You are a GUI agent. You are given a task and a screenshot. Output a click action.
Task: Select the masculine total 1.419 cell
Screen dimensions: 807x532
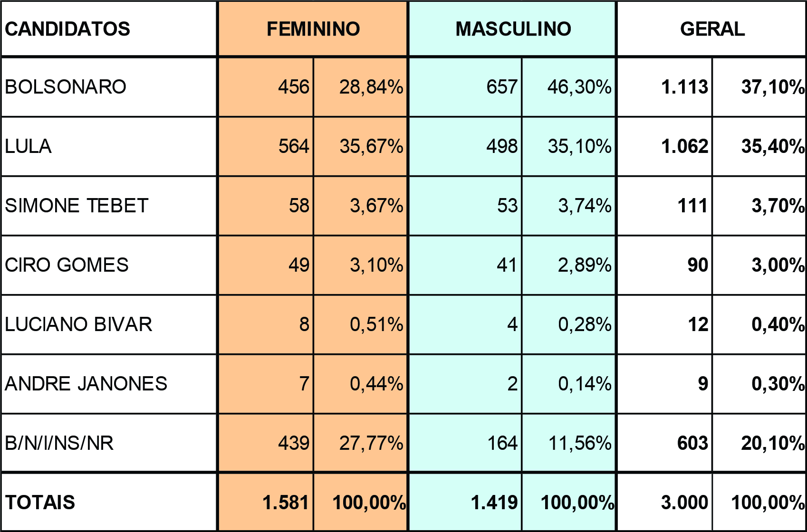(465, 502)
